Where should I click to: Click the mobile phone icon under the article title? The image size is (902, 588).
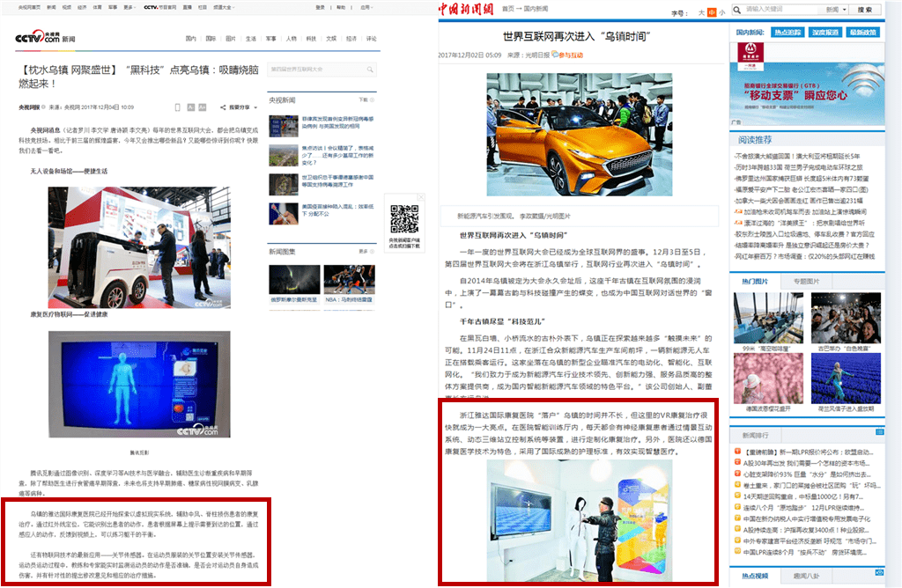click(178, 107)
